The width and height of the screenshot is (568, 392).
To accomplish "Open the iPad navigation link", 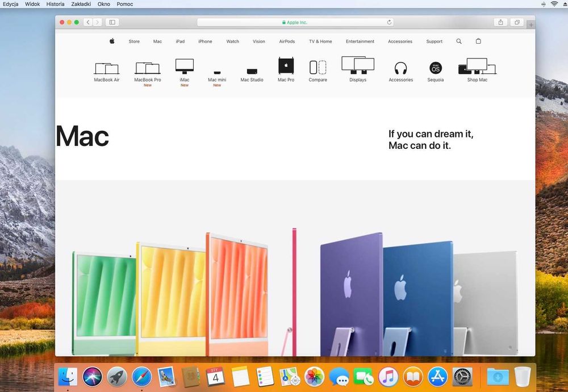I will coord(180,41).
